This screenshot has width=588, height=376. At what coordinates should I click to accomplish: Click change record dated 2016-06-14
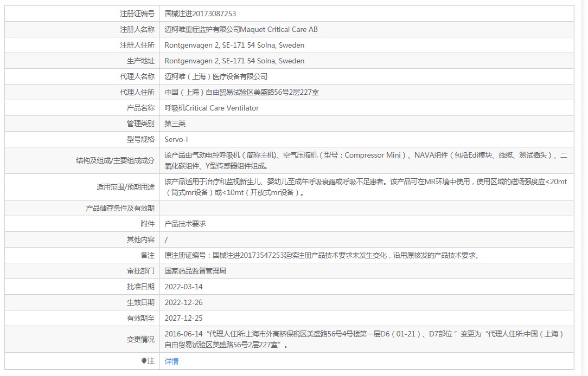pos(364,339)
